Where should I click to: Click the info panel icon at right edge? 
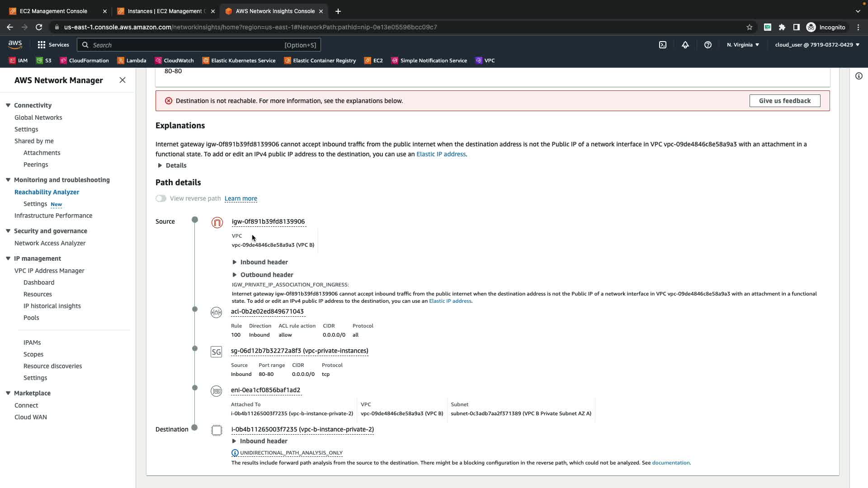pos(859,76)
